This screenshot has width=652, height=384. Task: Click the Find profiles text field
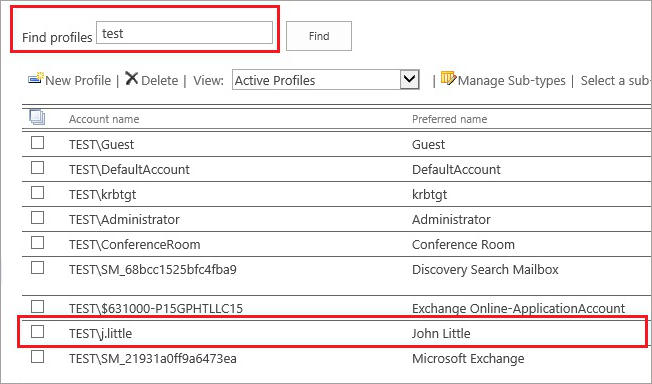[x=185, y=32]
